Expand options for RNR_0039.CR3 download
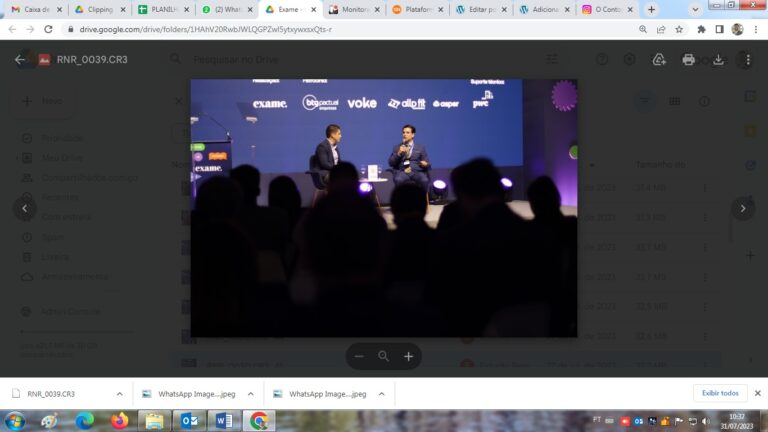 pos(119,394)
